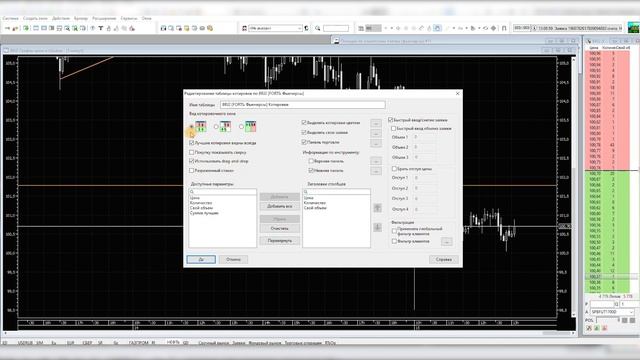Toggle 'Панель торговли' checkbox
The height and width of the screenshot is (360, 640).
click(x=304, y=142)
